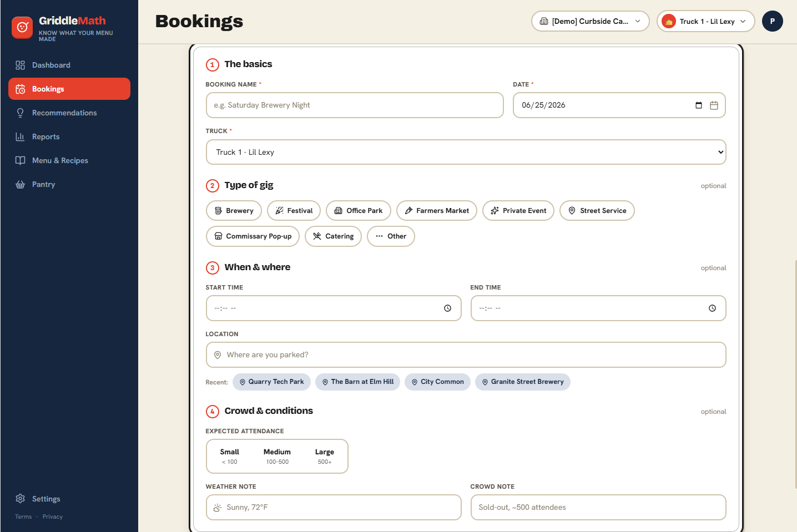The image size is (797, 532).
Task: Open Settings in the sidebar
Action: [x=69, y=499]
